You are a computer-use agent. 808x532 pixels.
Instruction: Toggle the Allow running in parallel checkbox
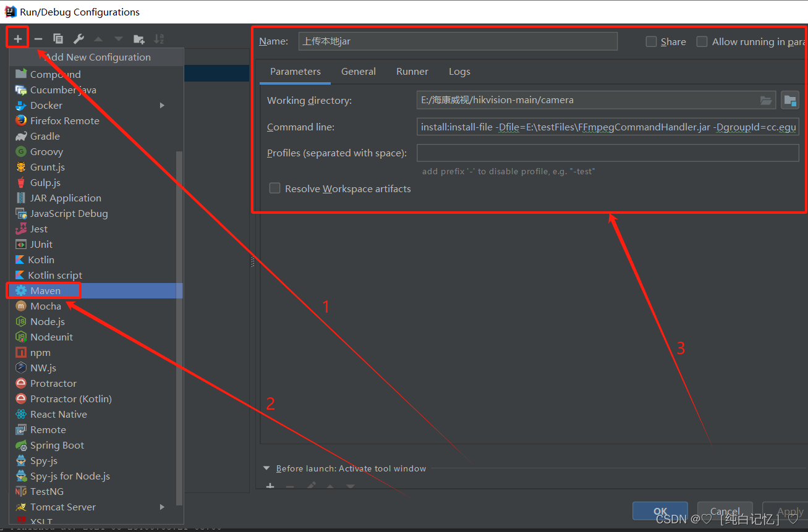point(702,41)
